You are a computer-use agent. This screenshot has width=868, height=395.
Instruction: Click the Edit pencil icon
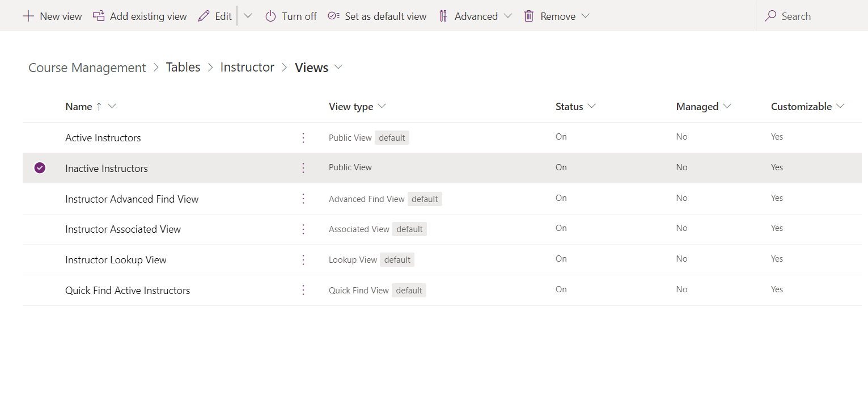pyautogui.click(x=204, y=16)
